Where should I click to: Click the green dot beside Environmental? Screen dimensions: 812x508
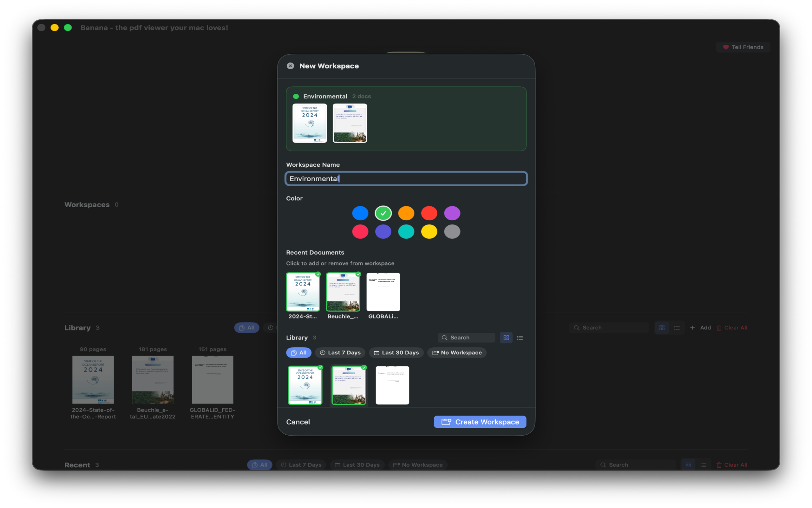[x=296, y=97]
